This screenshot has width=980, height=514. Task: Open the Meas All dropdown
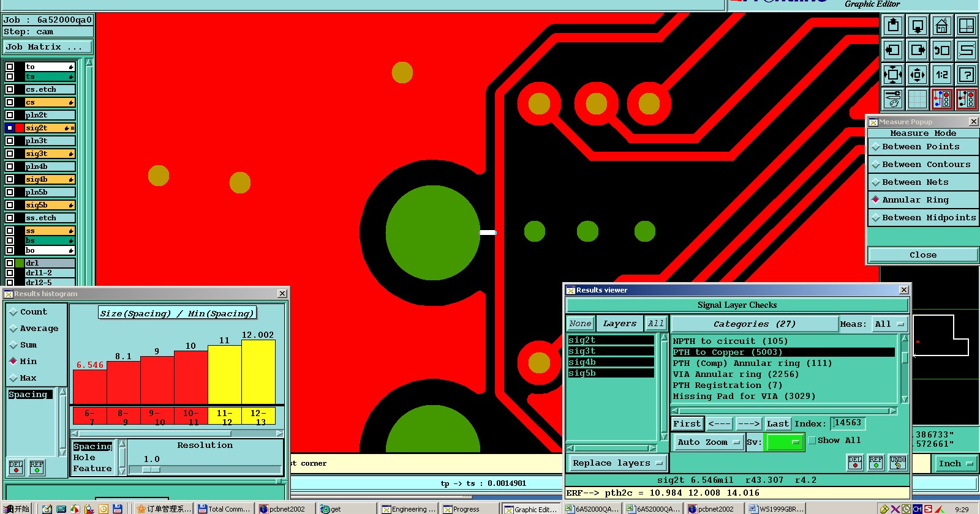pyautogui.click(x=889, y=324)
